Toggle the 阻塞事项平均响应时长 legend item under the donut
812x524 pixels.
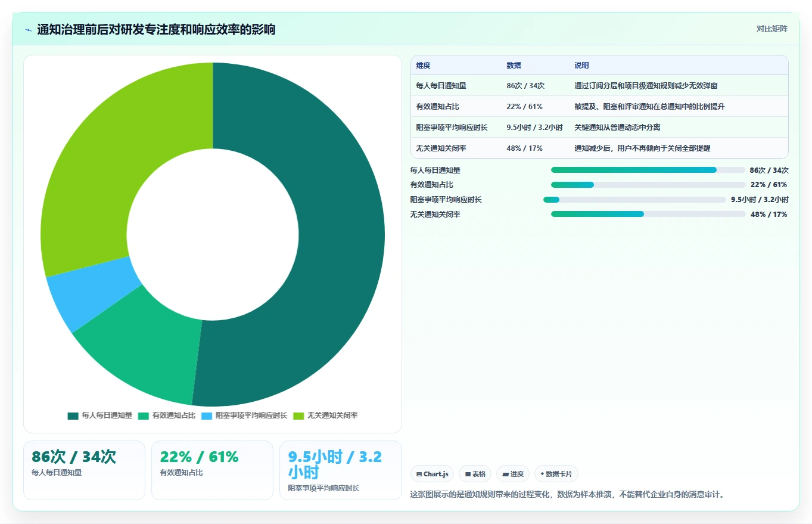tap(244, 416)
